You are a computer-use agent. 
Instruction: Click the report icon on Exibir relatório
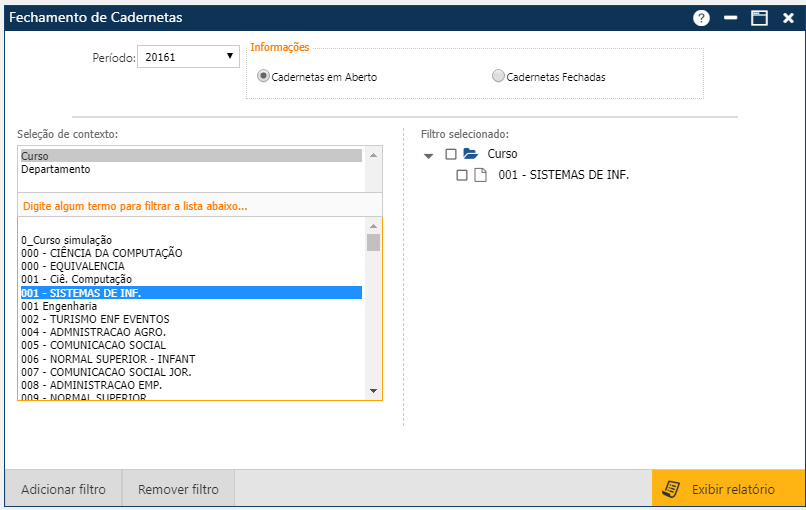(x=672, y=489)
